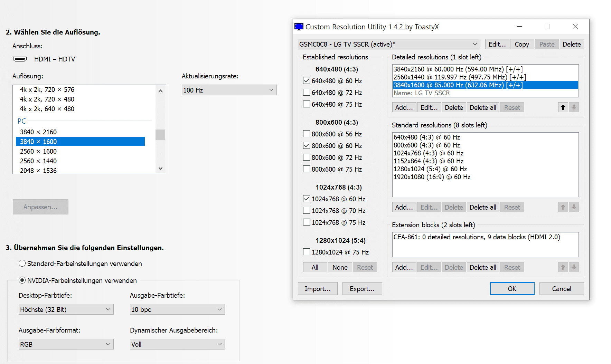Open the GSMC0C8 LG TV SSCR display dropdown

click(389, 44)
